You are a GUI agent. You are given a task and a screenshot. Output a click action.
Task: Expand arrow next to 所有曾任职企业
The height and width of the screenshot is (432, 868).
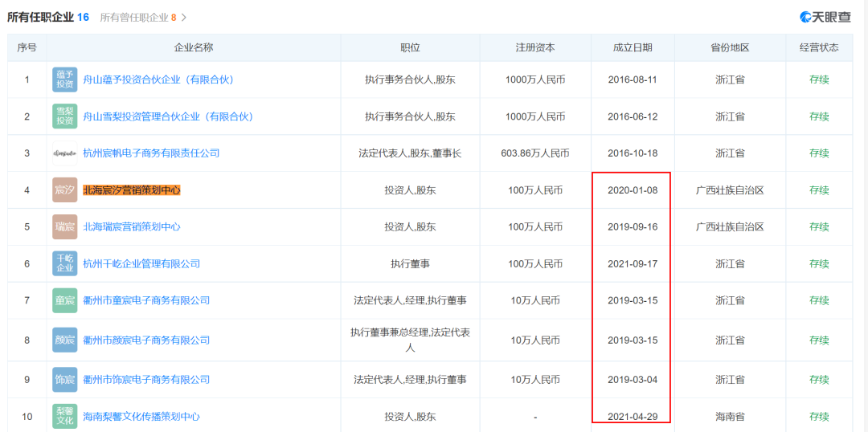[x=184, y=17]
